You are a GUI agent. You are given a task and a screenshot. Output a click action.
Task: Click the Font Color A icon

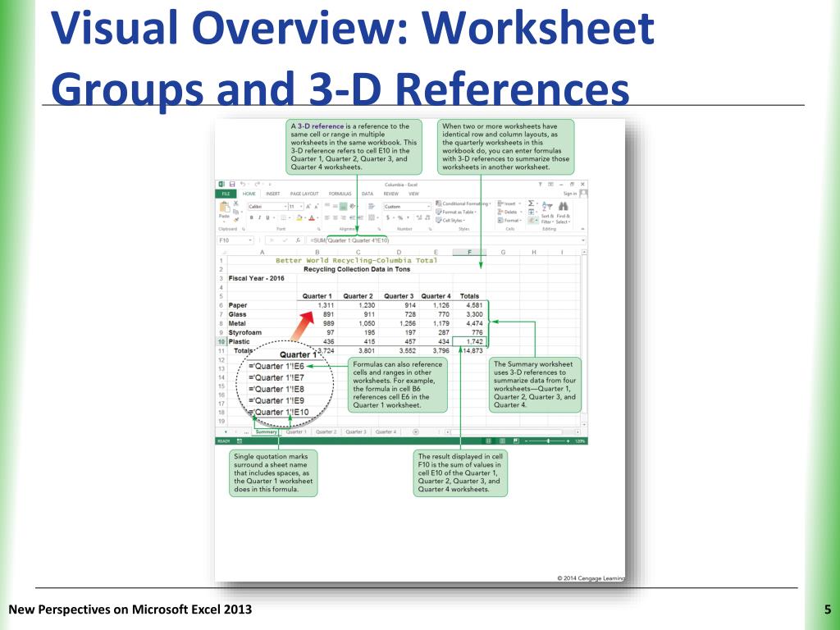[312, 217]
